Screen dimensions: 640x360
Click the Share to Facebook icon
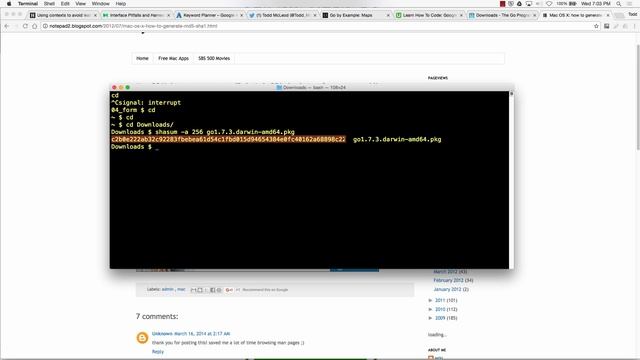(x=213, y=290)
